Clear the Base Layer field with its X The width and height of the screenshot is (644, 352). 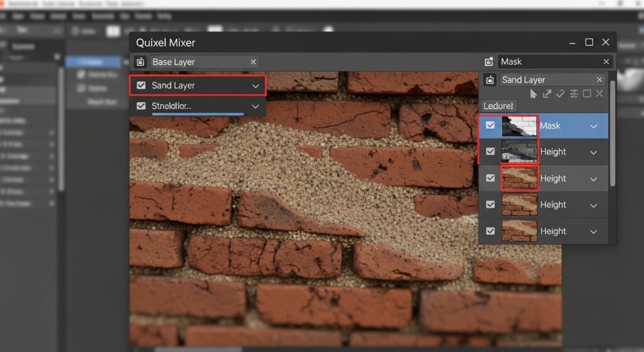(253, 62)
